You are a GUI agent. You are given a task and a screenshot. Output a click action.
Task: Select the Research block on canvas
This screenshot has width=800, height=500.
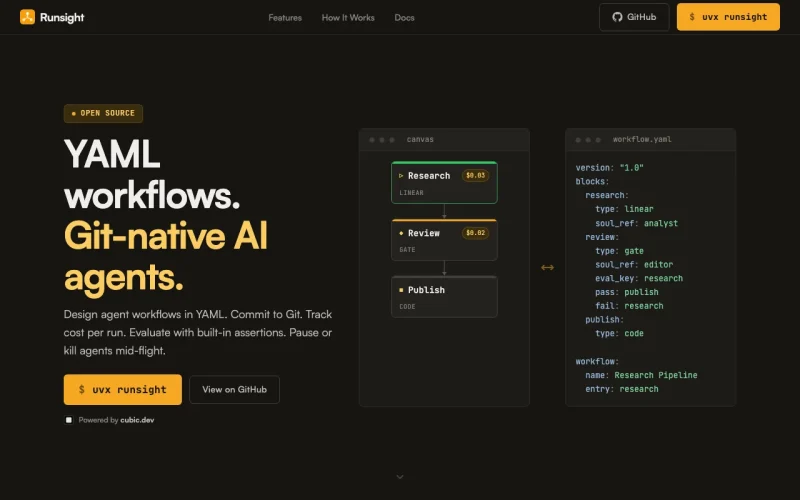444,183
